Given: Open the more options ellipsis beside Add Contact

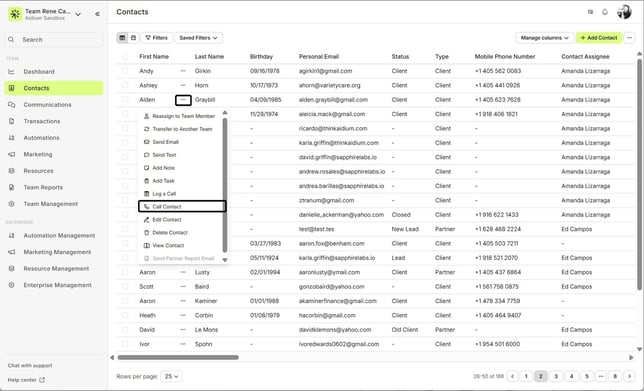Looking at the screenshot, I should point(629,38).
